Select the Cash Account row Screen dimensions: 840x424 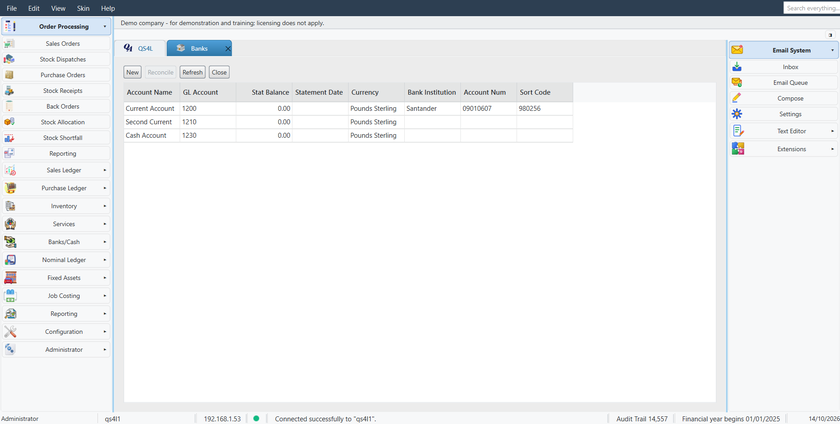click(x=348, y=136)
